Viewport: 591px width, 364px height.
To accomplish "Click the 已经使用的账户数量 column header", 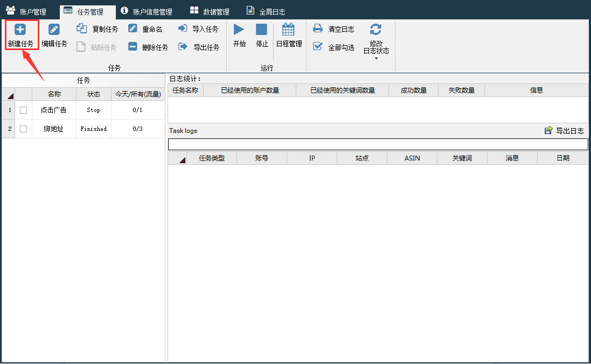I will (250, 90).
